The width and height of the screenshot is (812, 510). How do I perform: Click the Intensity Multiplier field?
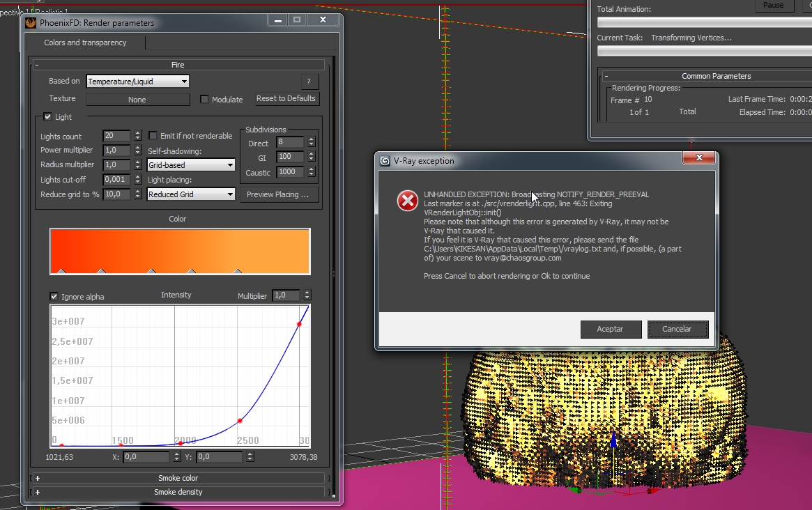286,295
